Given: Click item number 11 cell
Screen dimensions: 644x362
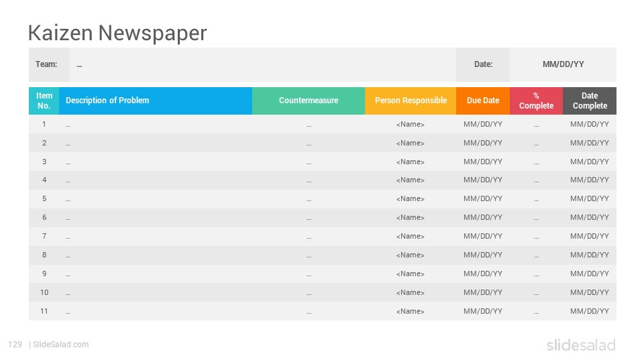Looking at the screenshot, I should point(44,311).
